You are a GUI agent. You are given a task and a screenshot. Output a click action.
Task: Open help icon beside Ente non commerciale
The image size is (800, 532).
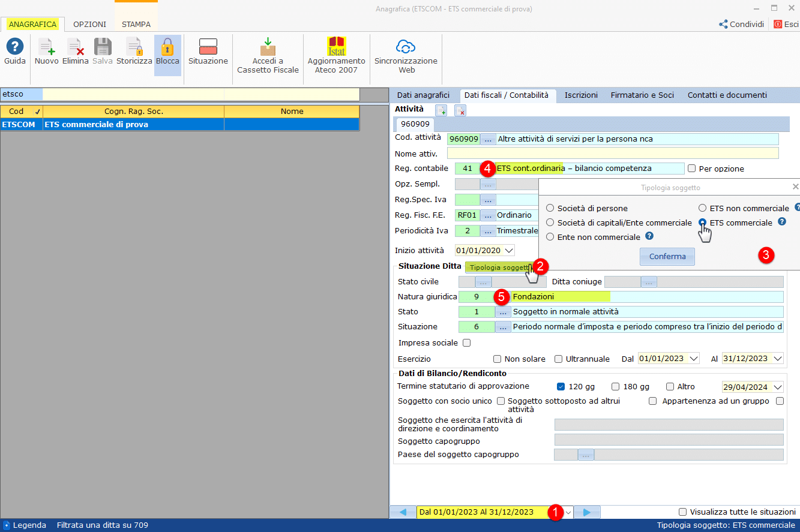tap(649, 236)
